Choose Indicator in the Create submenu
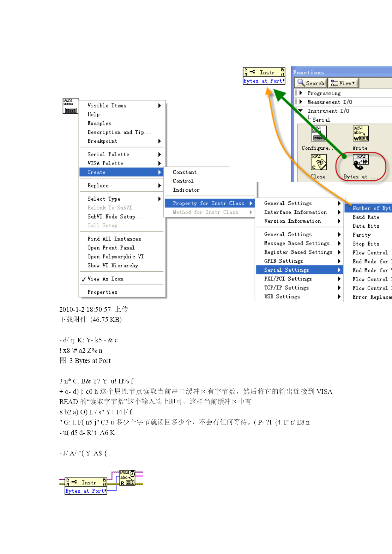 [209, 190]
